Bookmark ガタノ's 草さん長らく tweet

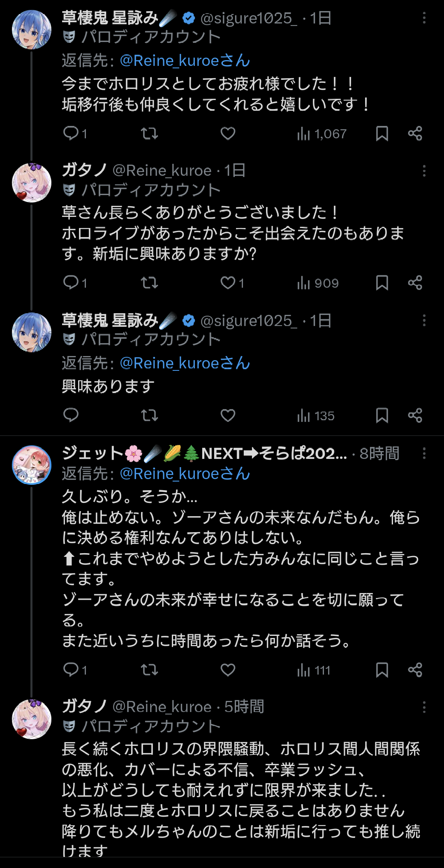[382, 283]
